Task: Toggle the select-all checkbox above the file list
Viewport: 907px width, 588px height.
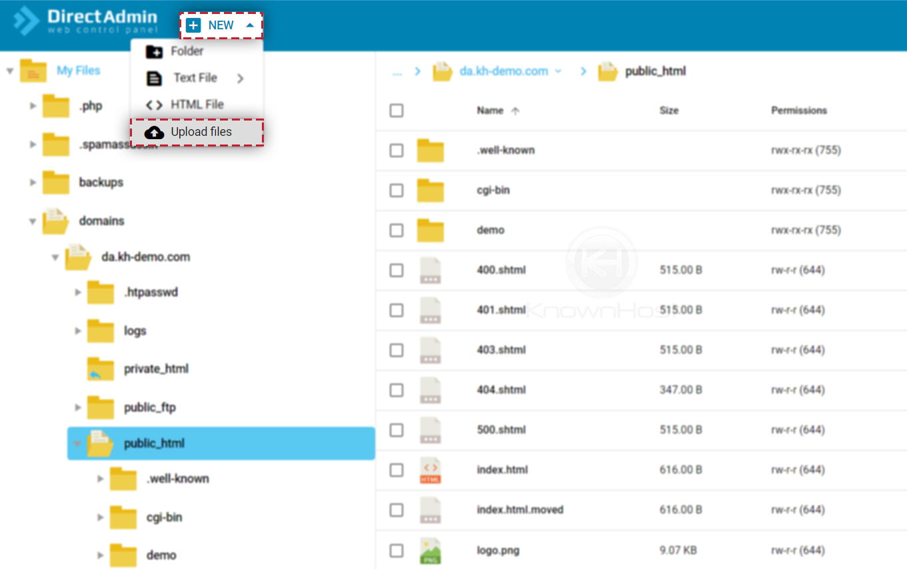Action: 396,111
